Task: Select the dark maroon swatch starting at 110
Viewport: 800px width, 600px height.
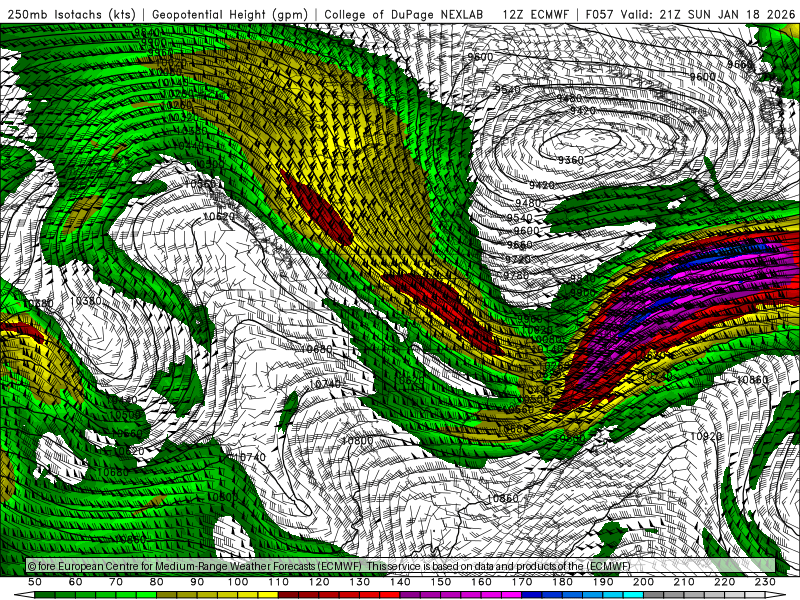Action: 288,595
